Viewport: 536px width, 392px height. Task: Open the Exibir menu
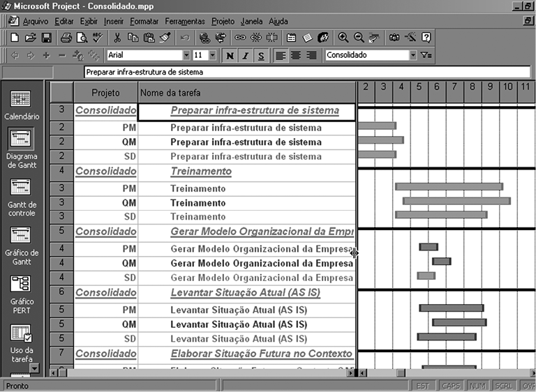89,22
